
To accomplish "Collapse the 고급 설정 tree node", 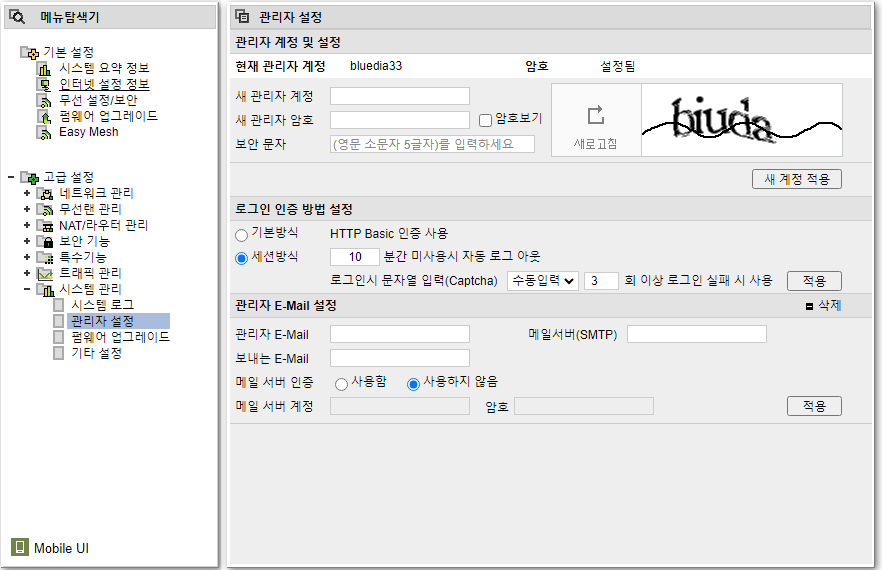I will 11,177.
